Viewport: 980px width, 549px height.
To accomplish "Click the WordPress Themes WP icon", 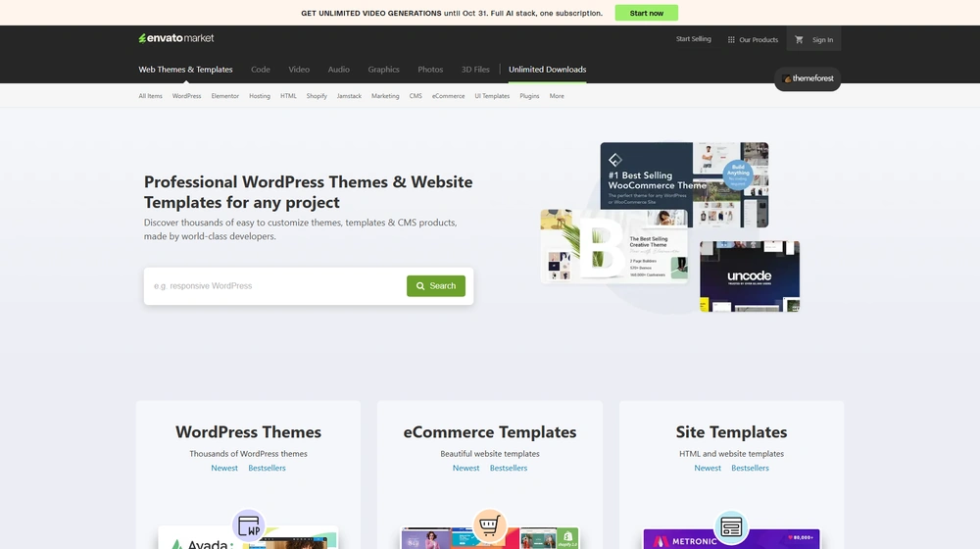I will click(x=248, y=526).
